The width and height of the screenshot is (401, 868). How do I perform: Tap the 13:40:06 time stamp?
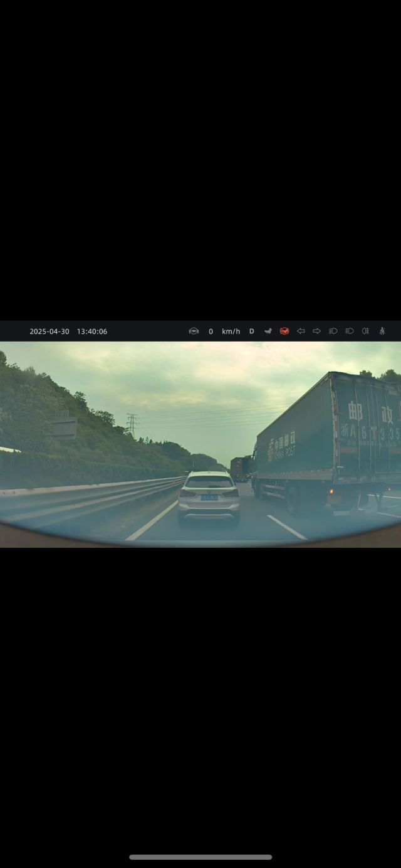pyautogui.click(x=92, y=332)
